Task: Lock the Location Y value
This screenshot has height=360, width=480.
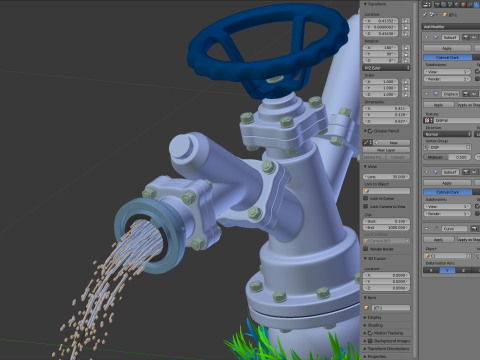Action: point(406,27)
